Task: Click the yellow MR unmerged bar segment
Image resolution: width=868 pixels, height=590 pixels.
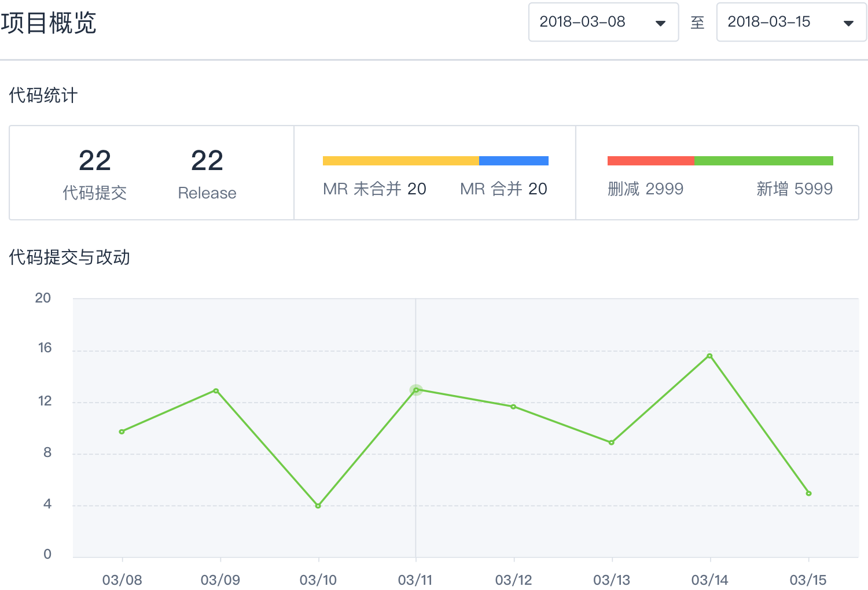Action: (401, 161)
